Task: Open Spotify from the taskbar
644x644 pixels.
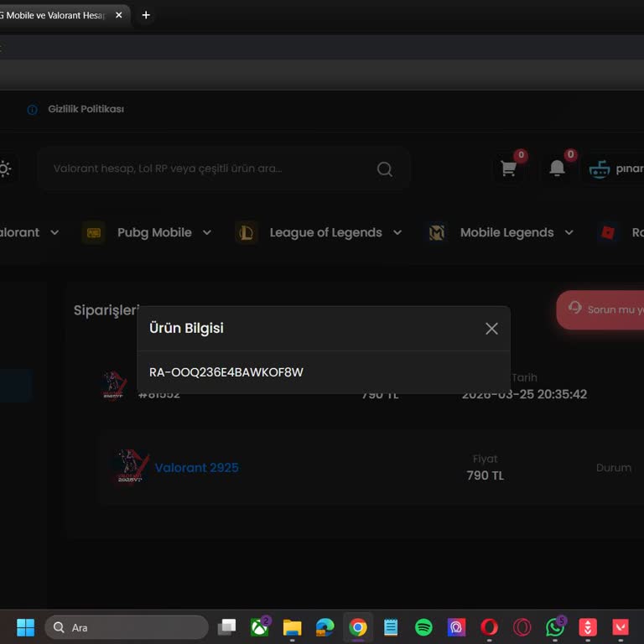Action: point(423,627)
